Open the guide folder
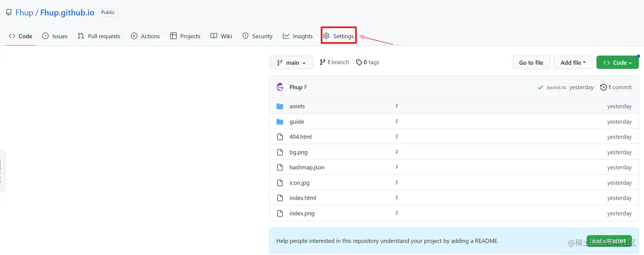Screen dimensions: 644x255 point(296,122)
